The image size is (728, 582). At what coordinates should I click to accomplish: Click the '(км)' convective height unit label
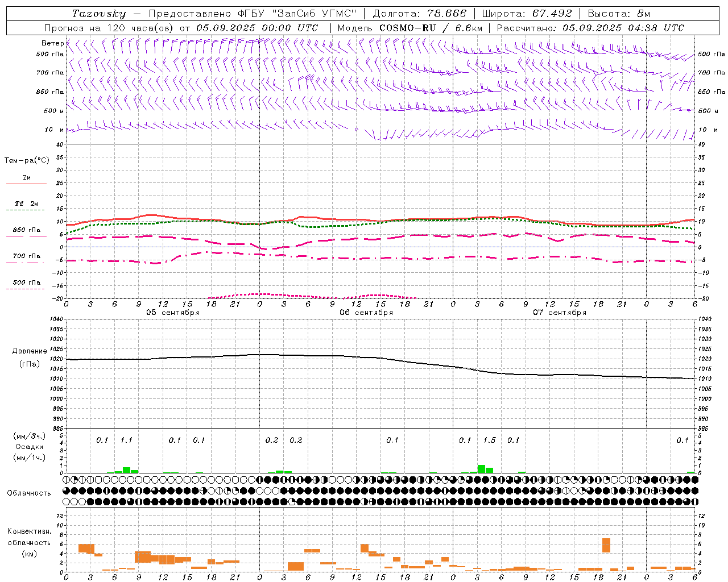coord(29,554)
